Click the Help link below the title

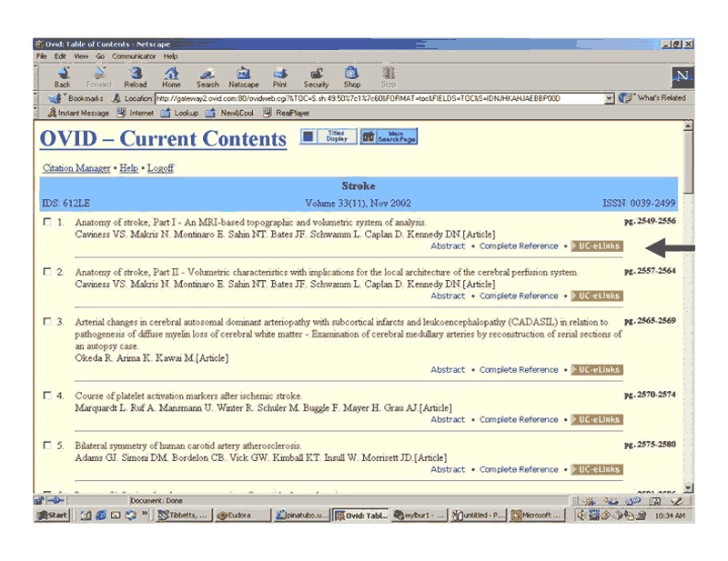128,168
